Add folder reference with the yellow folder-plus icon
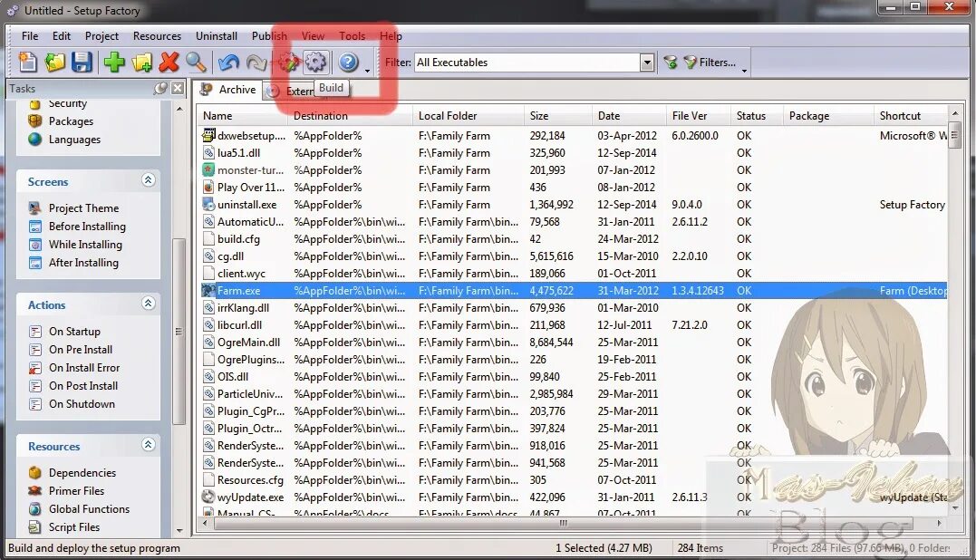 (x=142, y=63)
